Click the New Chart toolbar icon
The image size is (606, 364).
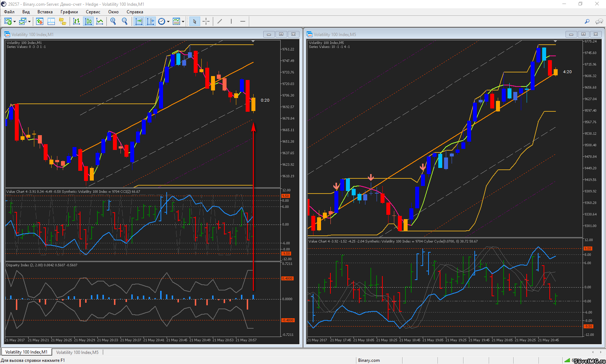point(8,22)
